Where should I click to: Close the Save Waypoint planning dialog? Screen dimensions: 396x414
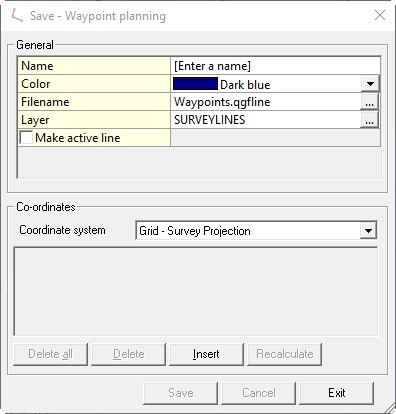(x=380, y=15)
